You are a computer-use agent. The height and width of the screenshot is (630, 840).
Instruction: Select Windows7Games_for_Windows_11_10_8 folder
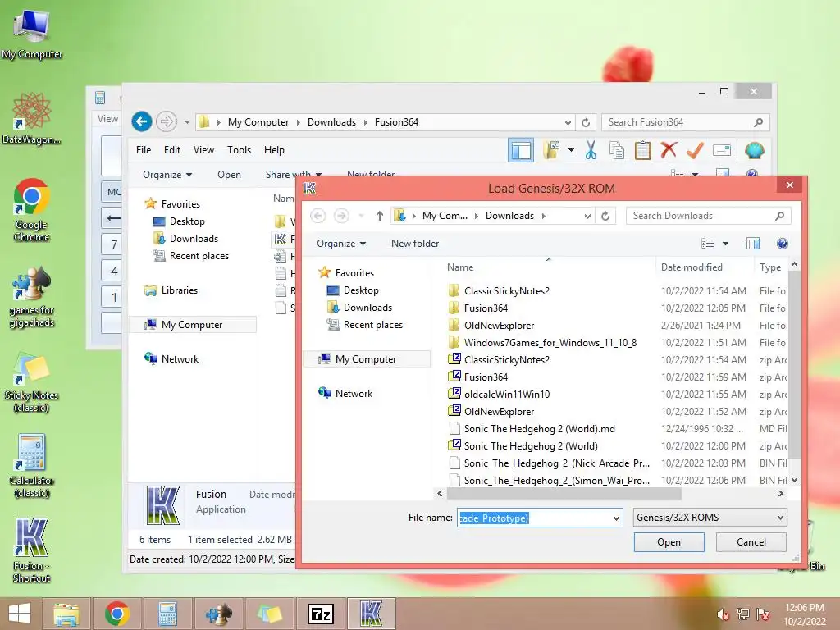(x=550, y=342)
